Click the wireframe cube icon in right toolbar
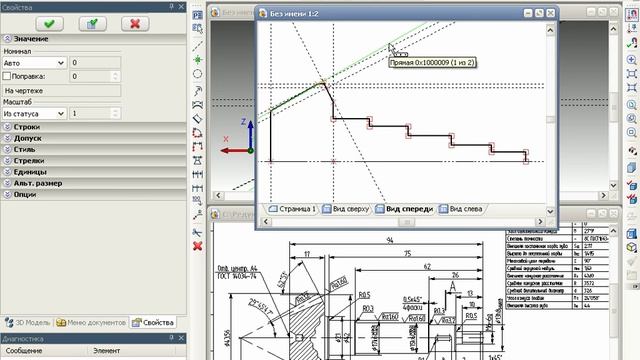640x360 pixels. pyautogui.click(x=631, y=233)
